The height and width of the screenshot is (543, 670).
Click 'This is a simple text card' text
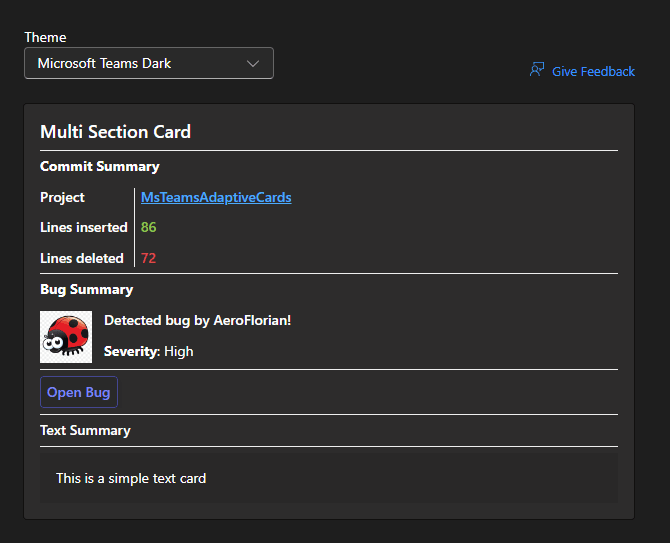(x=131, y=478)
